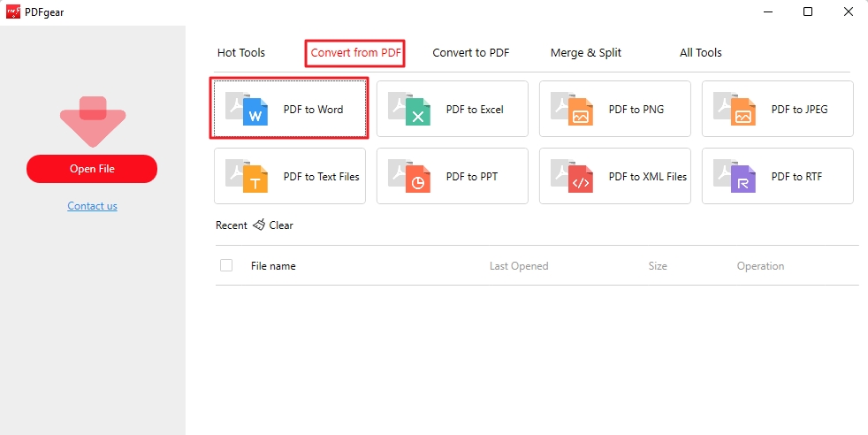Viewport: 868px width, 435px height.
Task: Minimize the PDFgear window
Action: point(767,11)
